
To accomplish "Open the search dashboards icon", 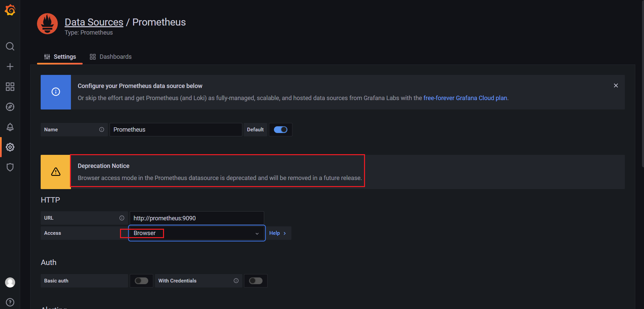I will point(10,46).
